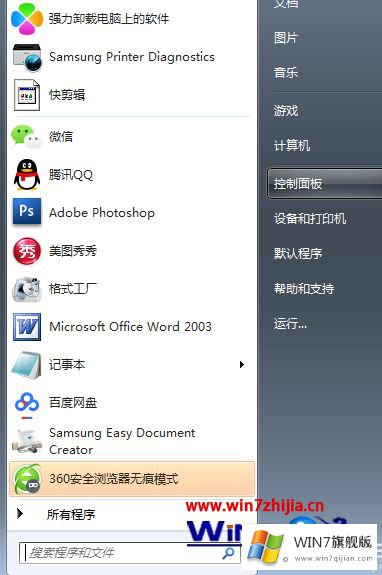Open the Samsung Easy Document Creator icon
The image size is (382, 575).
click(26, 441)
